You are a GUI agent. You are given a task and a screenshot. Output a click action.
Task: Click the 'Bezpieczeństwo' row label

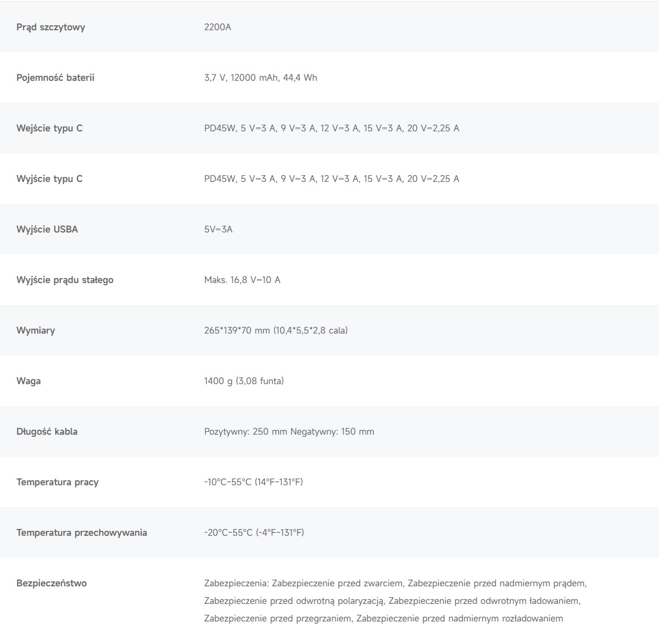click(x=52, y=584)
